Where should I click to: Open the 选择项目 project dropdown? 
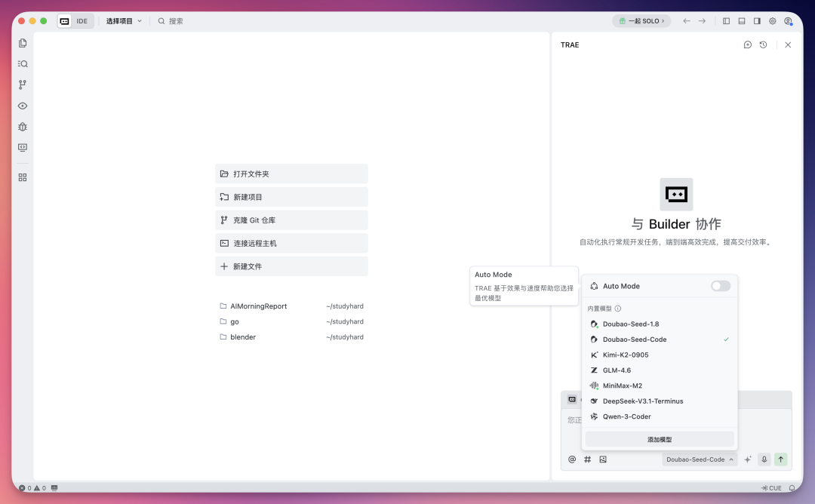click(x=124, y=21)
